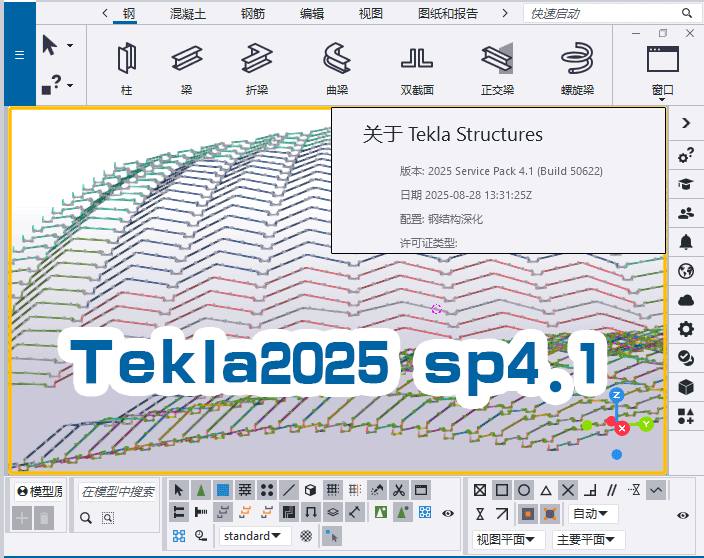Select the 曲梁 curved beam tool

coord(337,69)
